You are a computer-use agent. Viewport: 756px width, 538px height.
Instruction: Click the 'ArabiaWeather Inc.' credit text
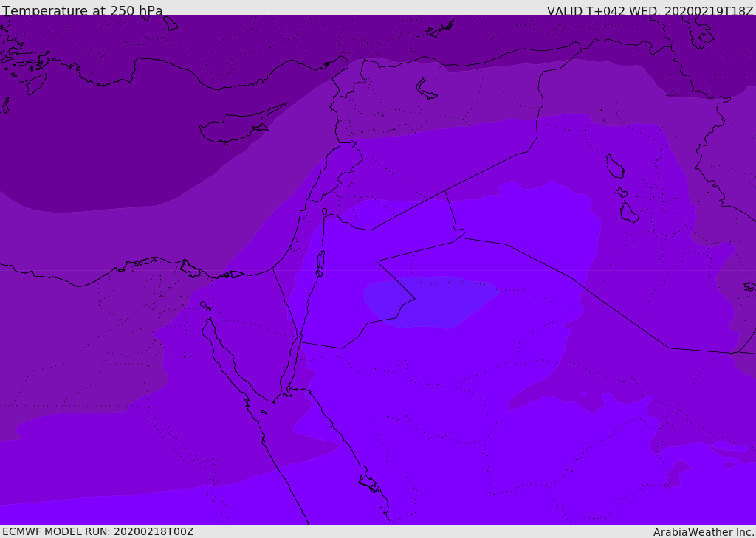pos(703,532)
